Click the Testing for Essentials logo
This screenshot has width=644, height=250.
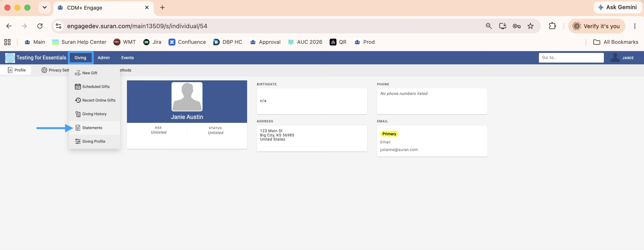coord(10,58)
